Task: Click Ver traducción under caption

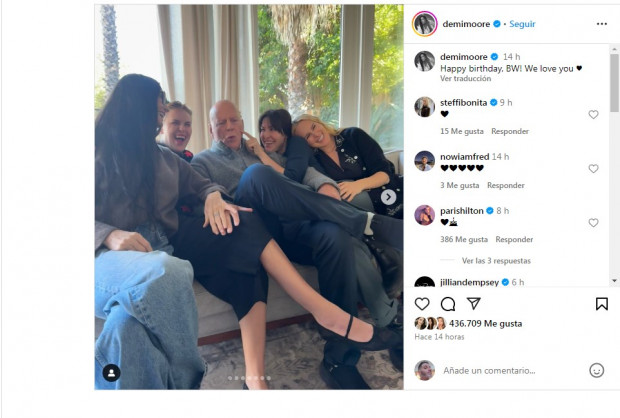Action: 465,79
